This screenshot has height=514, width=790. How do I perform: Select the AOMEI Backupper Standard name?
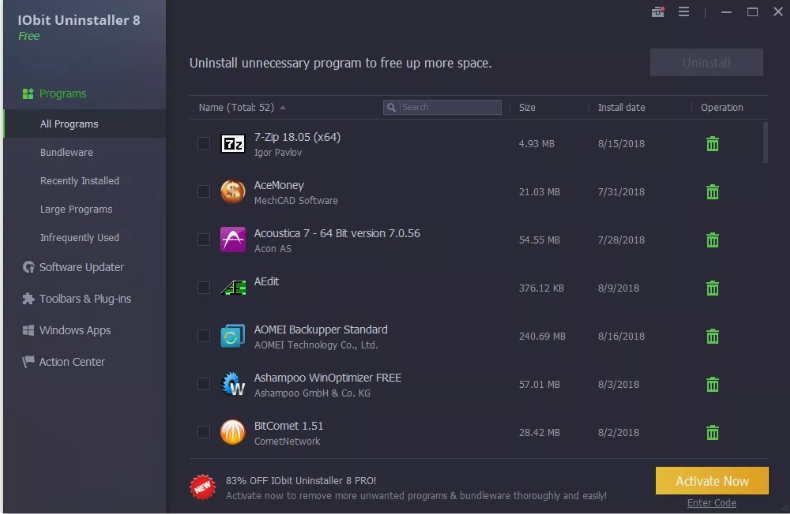(x=320, y=330)
